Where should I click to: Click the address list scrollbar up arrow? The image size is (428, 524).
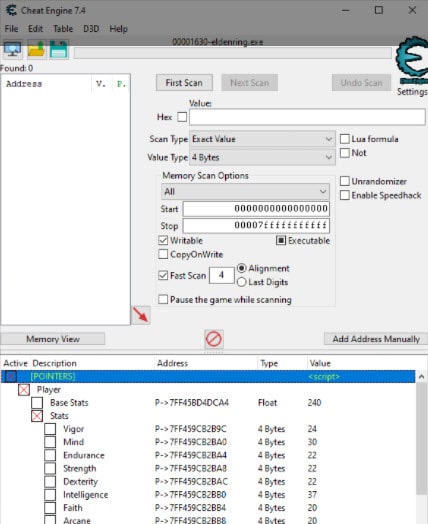pyautogui.click(x=422, y=377)
